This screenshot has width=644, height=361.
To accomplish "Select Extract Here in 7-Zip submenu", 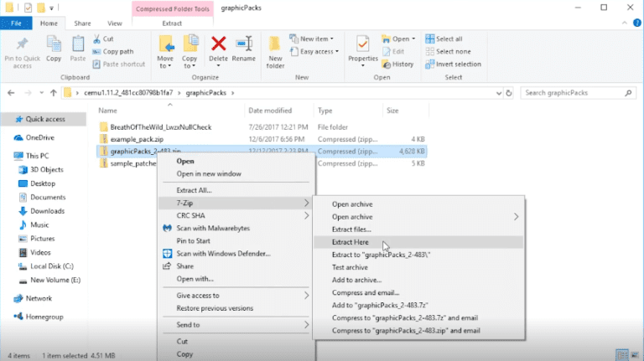I will tap(350, 242).
